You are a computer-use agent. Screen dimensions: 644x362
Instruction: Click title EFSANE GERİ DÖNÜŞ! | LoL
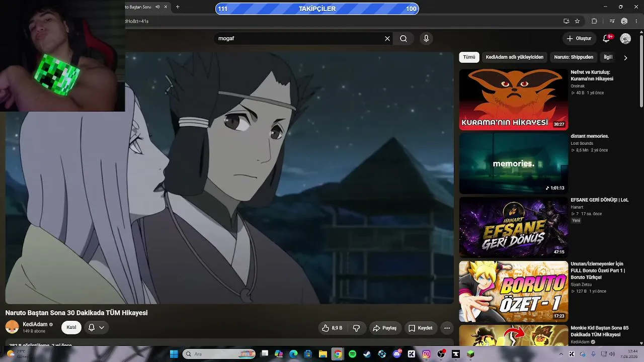point(599,200)
